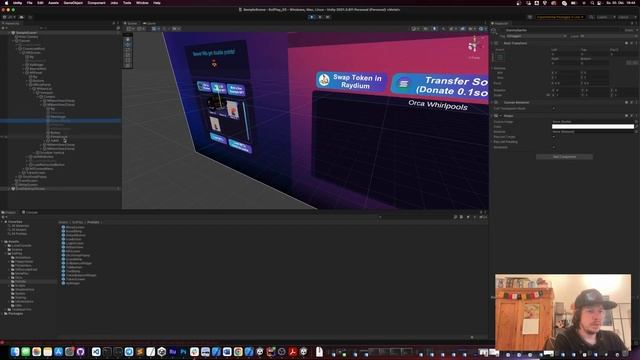
Task: Click the highlighted selected row in the Hierarchy
Action: 60,121
